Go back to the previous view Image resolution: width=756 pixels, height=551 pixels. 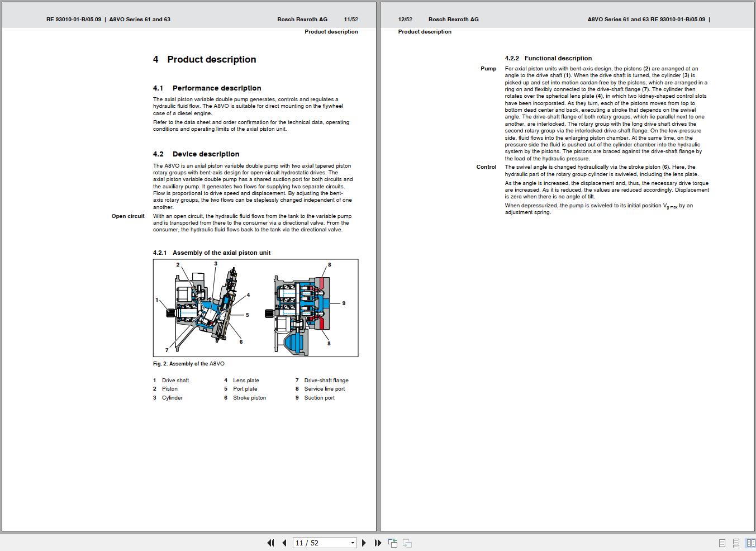pyautogui.click(x=392, y=543)
